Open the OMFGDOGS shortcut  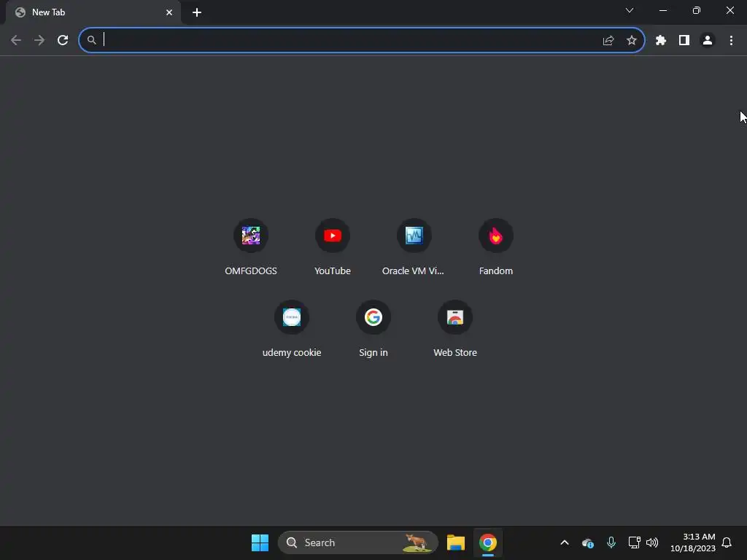coord(251,248)
